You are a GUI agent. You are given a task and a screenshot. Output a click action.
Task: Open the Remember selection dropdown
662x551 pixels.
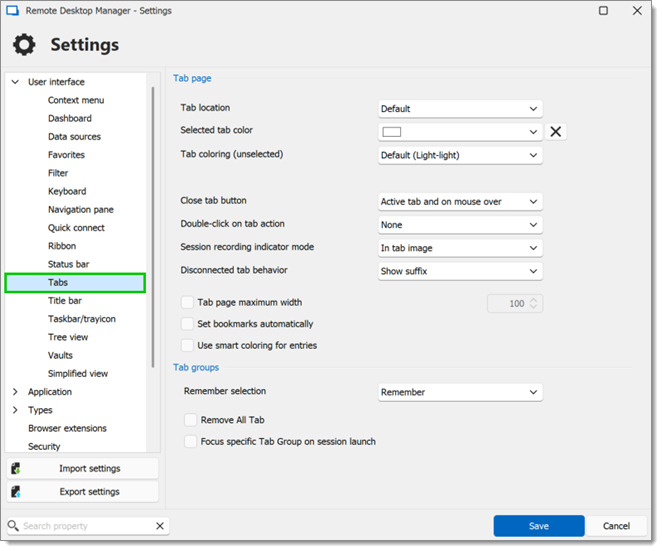point(460,392)
